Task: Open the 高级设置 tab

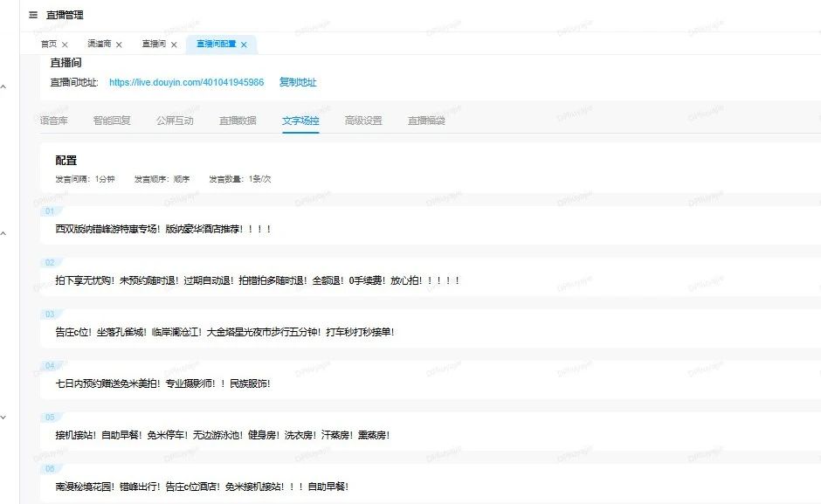Action: coord(363,121)
